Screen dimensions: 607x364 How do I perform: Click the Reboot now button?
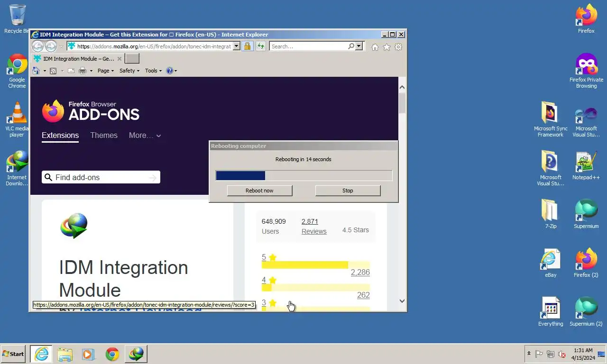click(259, 191)
